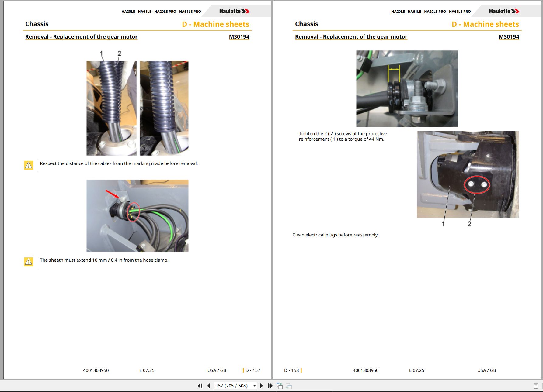The image size is (543, 392).
Task: Go to the next page
Action: 261,386
